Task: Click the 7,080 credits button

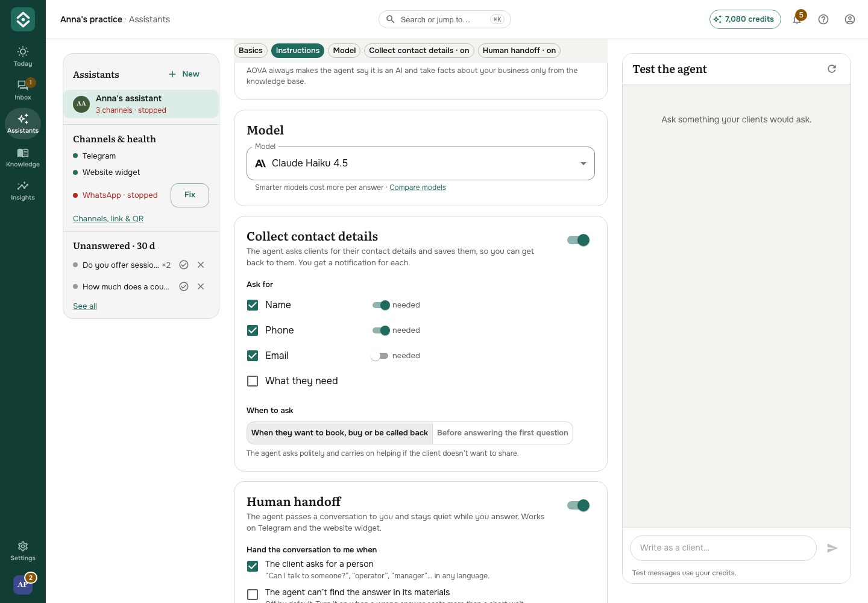Action: 745,19
